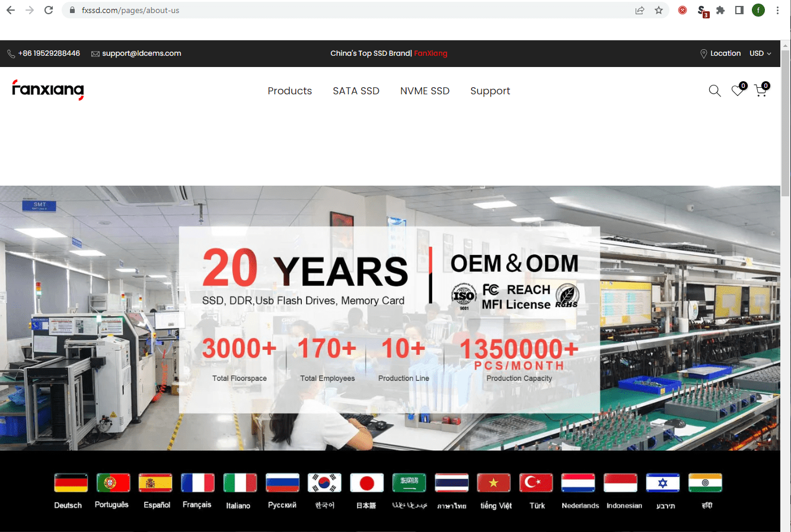The width and height of the screenshot is (791, 532).
Task: Click the page vertical scrollbar thumb
Action: 785,123
